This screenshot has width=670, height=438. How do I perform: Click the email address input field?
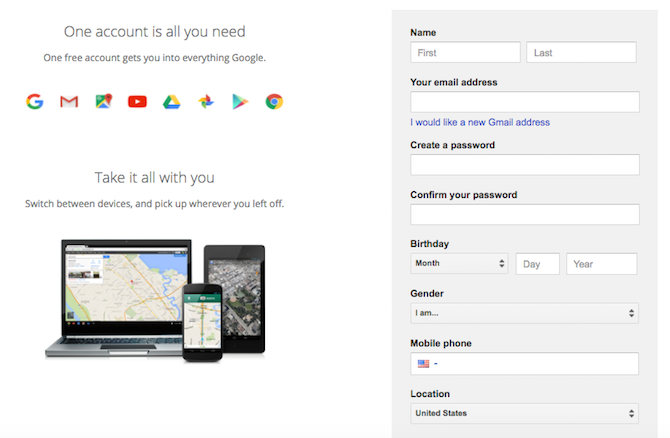(x=524, y=102)
